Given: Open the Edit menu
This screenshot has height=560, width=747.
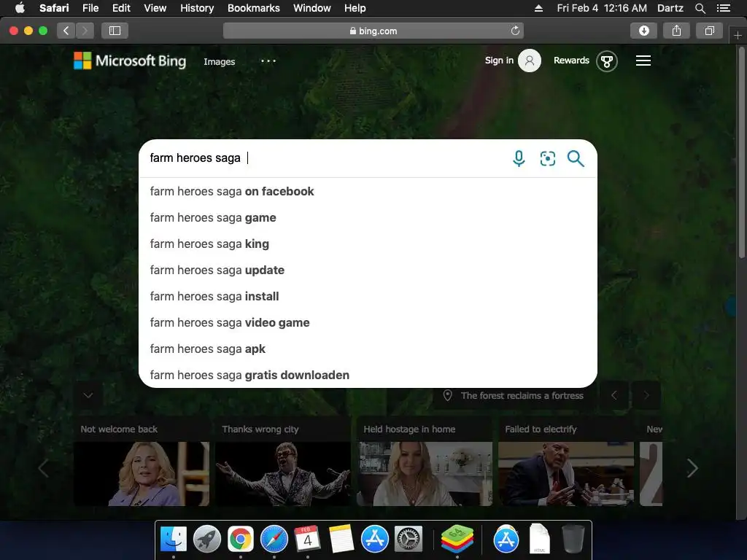Looking at the screenshot, I should [121, 8].
